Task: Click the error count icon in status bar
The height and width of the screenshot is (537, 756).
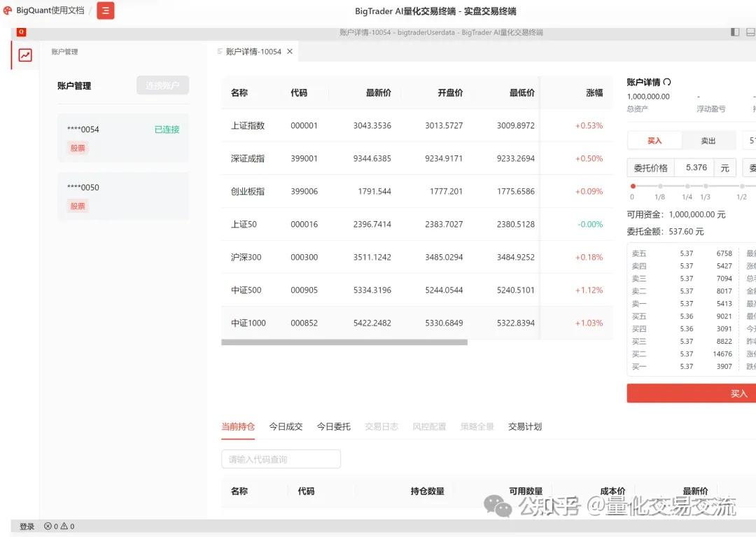Action: 48,526
